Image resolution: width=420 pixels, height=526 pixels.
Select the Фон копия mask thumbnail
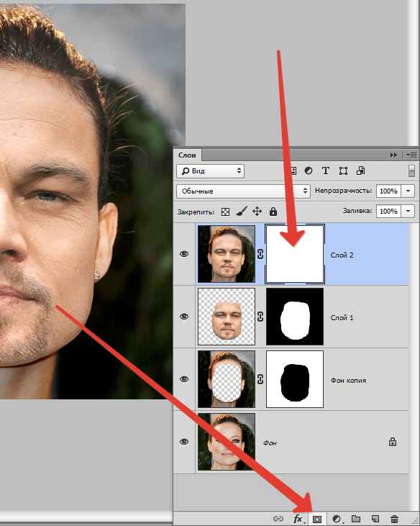(x=295, y=379)
